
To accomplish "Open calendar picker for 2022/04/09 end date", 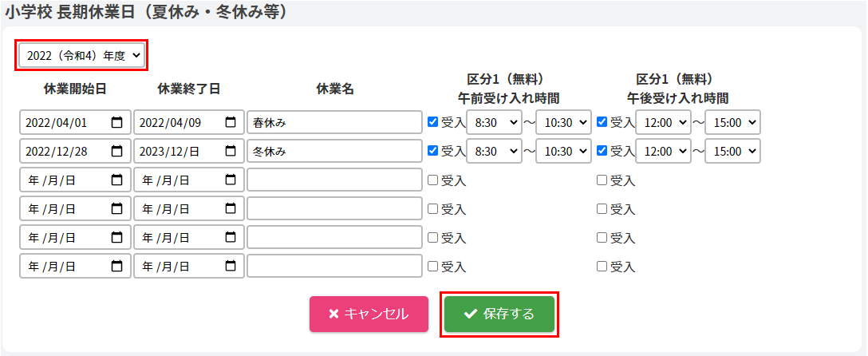I will [231, 122].
